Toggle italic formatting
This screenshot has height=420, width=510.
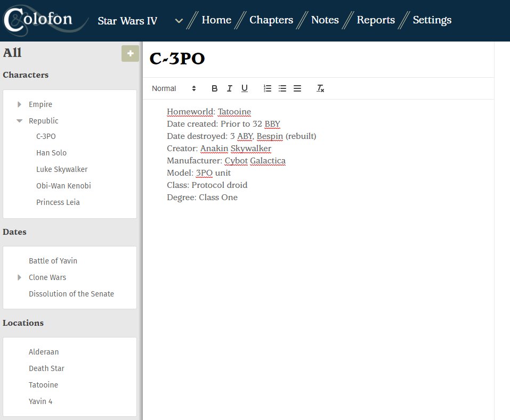coord(229,88)
